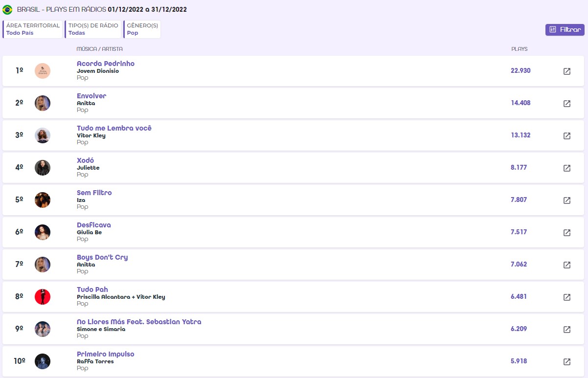Open the song Boys Don't Cry
588x378 pixels.
102,257
